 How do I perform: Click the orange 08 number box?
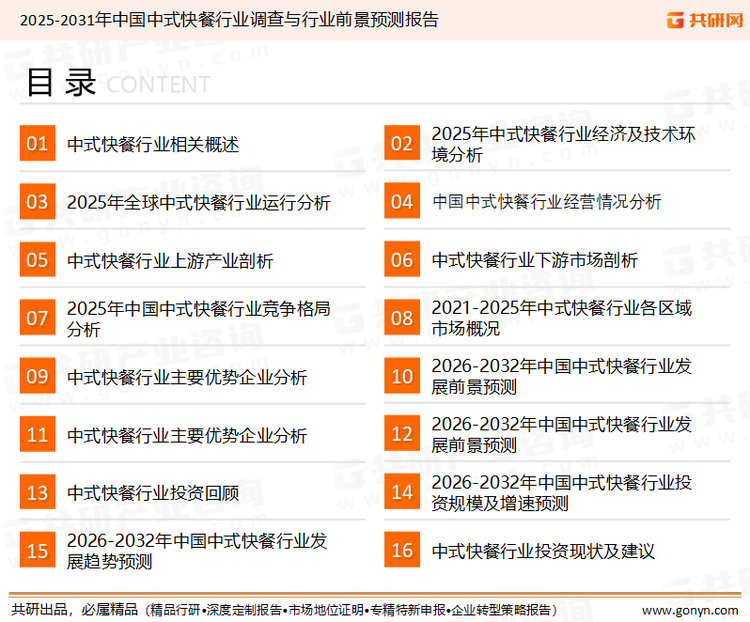point(402,317)
